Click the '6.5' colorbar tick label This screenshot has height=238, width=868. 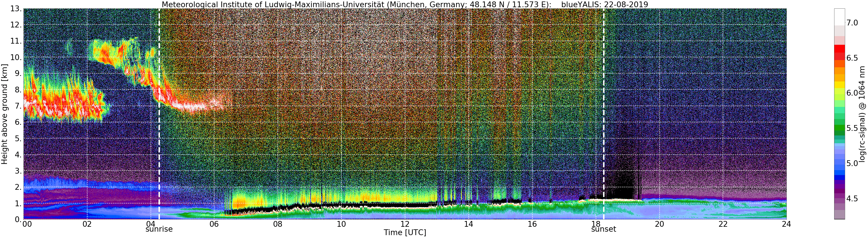pos(852,58)
